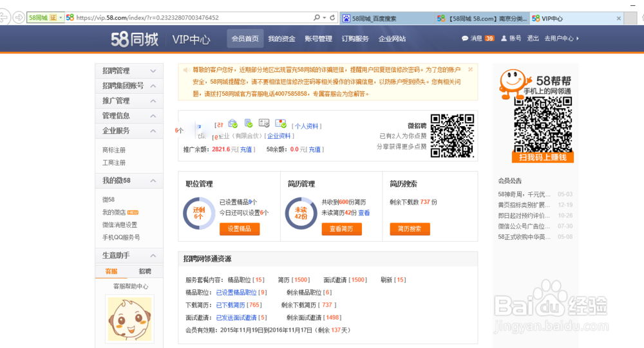Open the 个人资料 link

click(x=307, y=126)
